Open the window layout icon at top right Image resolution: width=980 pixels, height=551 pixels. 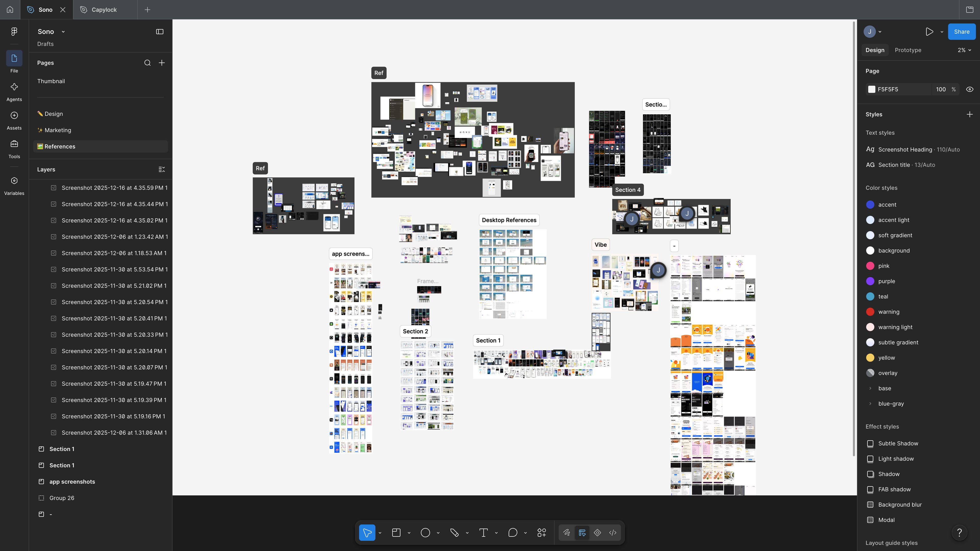pos(969,9)
